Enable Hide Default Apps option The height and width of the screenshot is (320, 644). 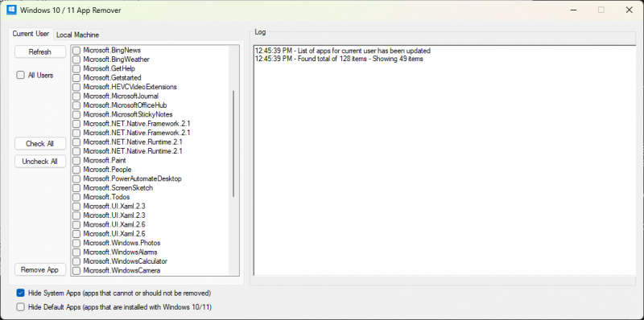point(21,306)
